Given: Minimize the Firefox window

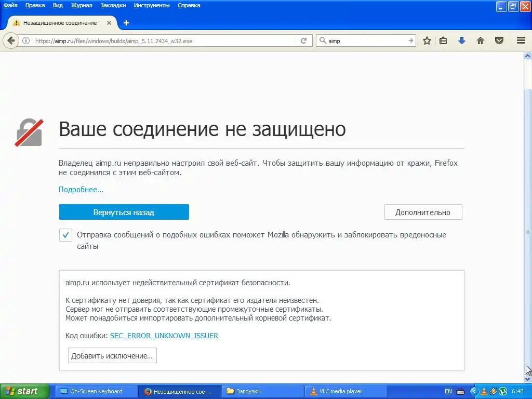Looking at the screenshot, I should pos(501,6).
